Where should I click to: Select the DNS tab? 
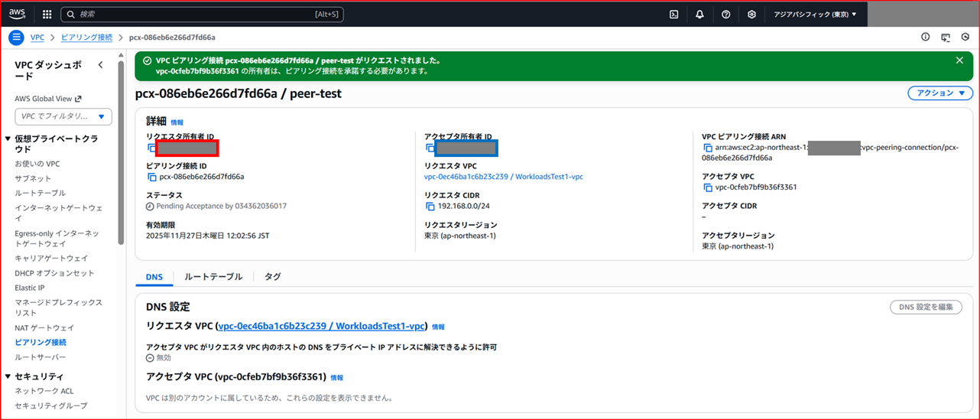coord(154,277)
